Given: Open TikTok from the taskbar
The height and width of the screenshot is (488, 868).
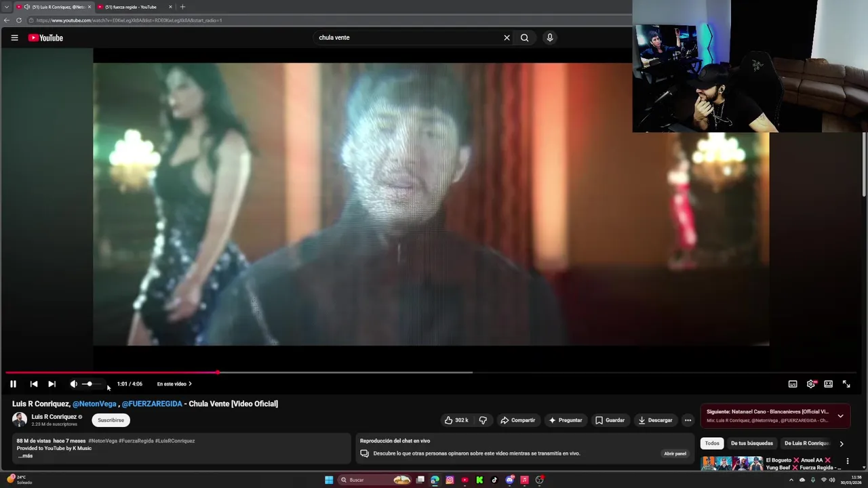Looking at the screenshot, I should pos(494,480).
